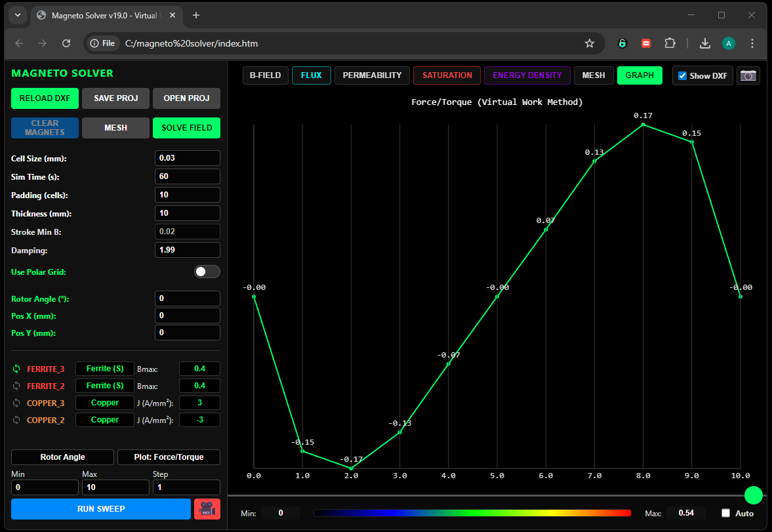Click the SOLVE FIELD button
Image resolution: width=772 pixels, height=532 pixels.
[x=186, y=127]
